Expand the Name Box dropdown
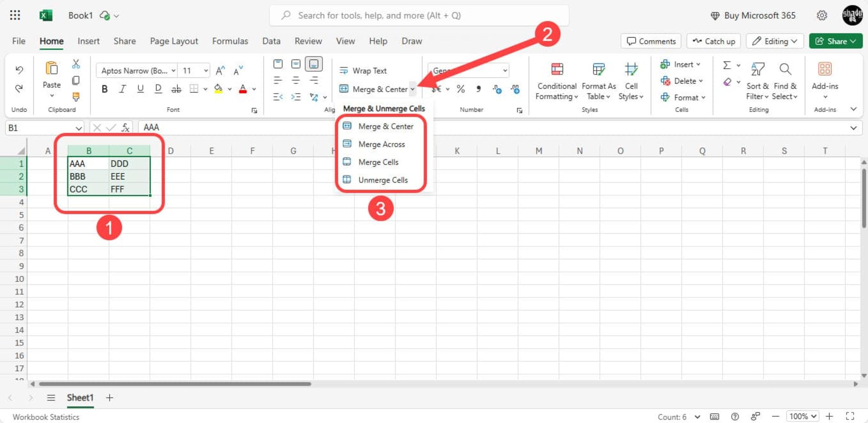 79,128
